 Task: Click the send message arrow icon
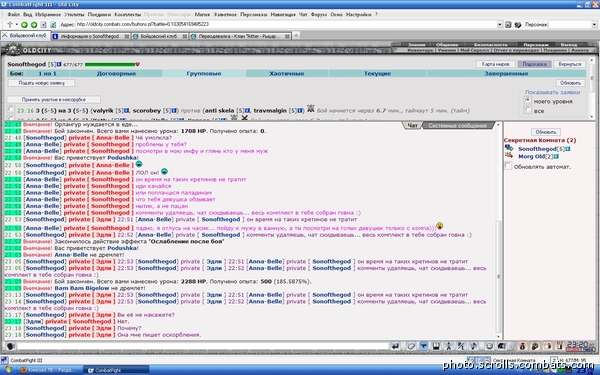(395, 346)
